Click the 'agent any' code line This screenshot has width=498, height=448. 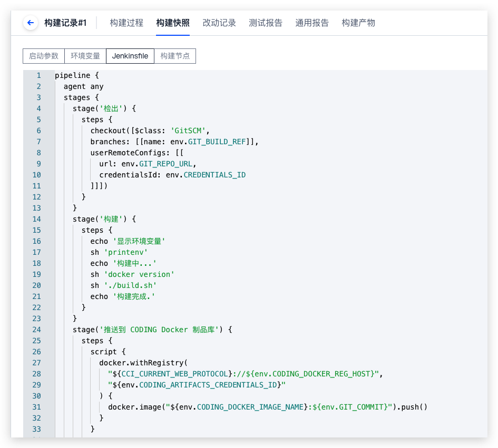84,87
